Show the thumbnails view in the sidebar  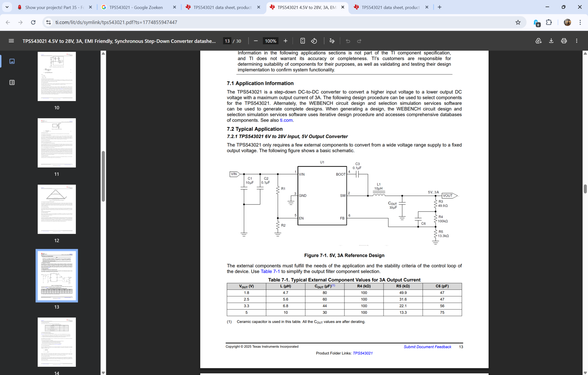point(12,61)
